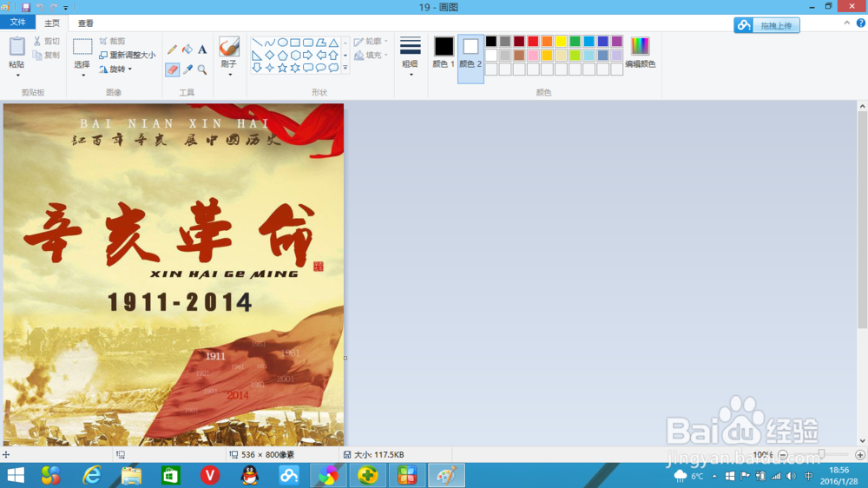The width and height of the screenshot is (868, 488).
Task: Click the Crop (裁剪) button
Action: (x=113, y=41)
